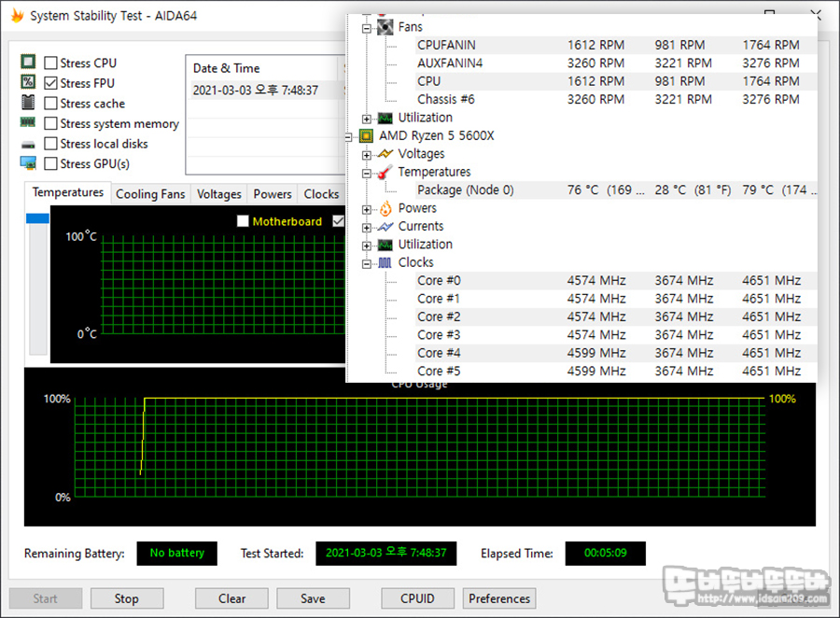The width and height of the screenshot is (840, 618).
Task: Expand the Utilization node below Fans
Action: click(367, 119)
